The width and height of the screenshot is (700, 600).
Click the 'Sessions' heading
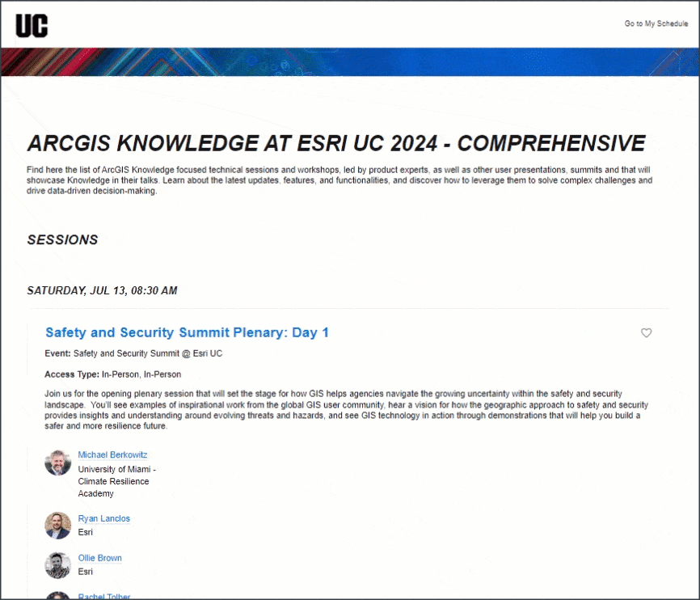click(x=62, y=240)
